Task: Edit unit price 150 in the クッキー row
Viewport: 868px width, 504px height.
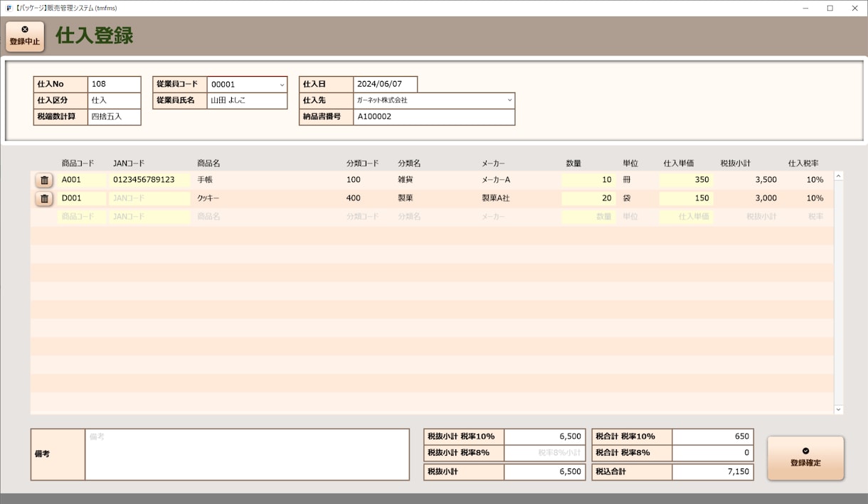Action: pos(686,198)
